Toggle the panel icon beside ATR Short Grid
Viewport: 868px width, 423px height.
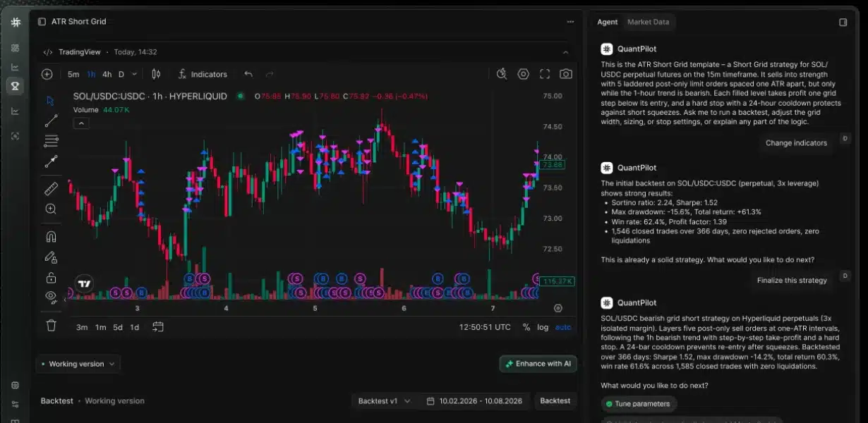(x=42, y=22)
